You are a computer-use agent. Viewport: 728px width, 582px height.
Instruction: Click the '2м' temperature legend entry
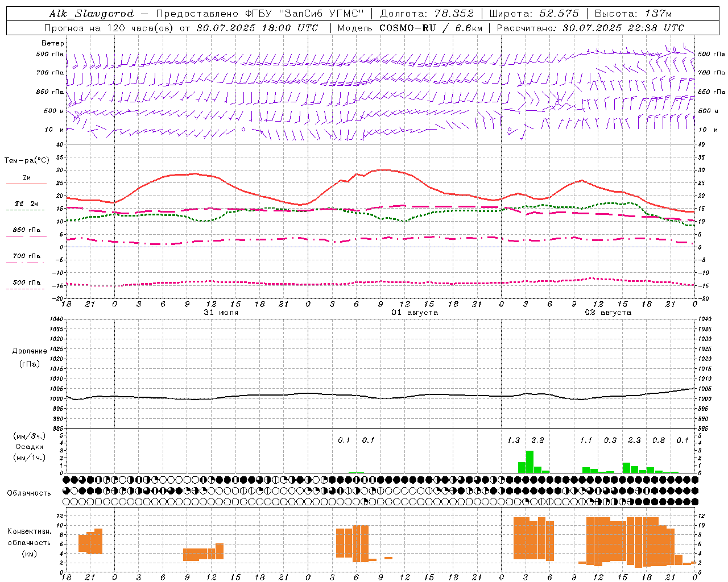27,178
